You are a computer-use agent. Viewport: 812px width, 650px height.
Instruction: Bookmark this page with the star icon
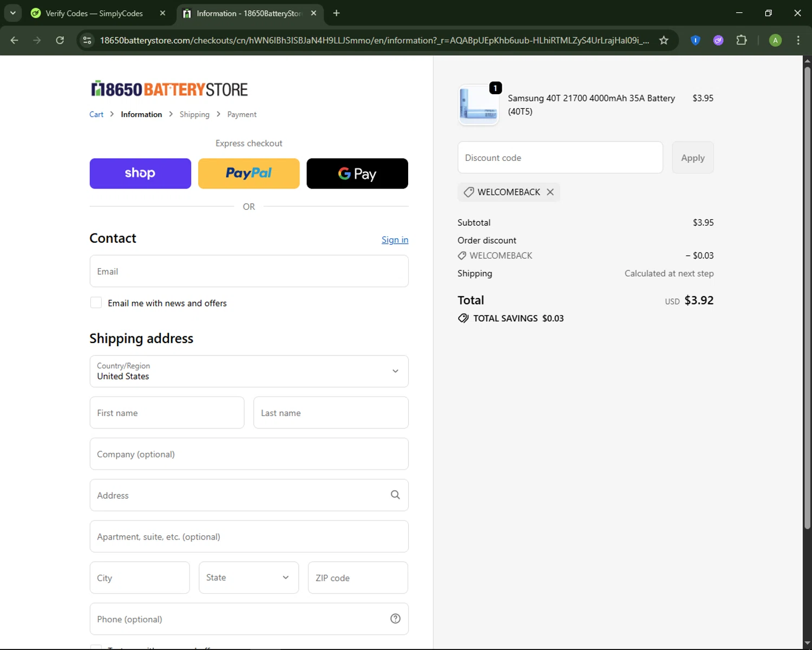(664, 40)
